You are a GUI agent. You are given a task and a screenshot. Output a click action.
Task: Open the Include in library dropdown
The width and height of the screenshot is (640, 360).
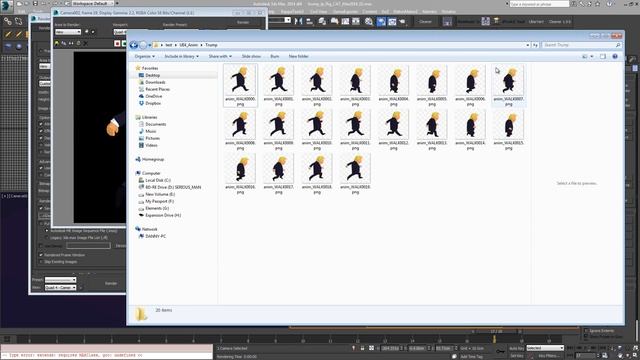(182, 56)
